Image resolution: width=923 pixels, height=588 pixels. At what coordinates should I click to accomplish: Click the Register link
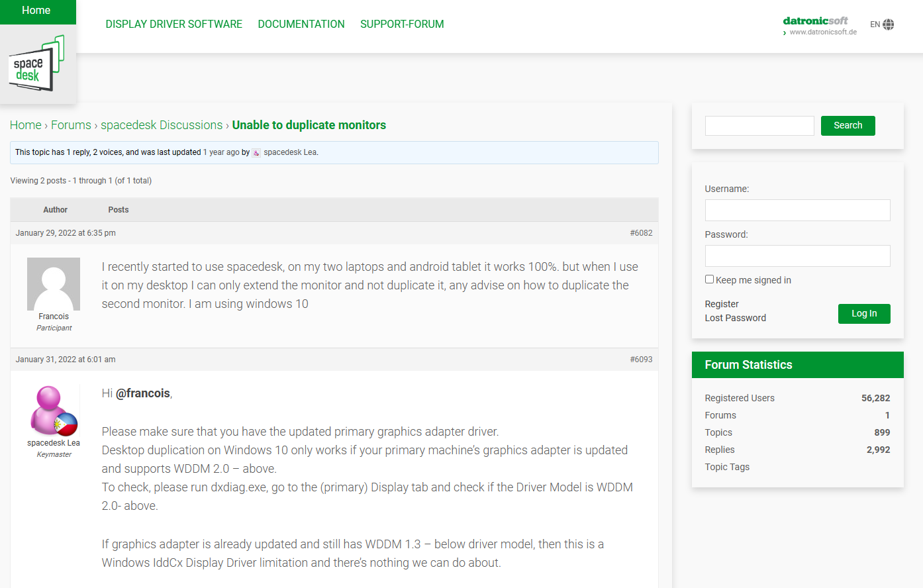coord(722,304)
